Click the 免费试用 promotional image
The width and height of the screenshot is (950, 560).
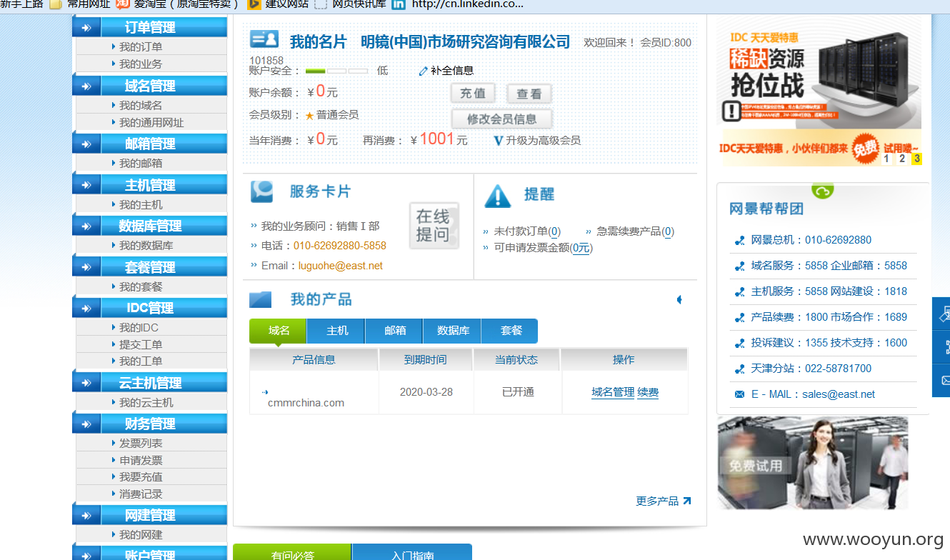pos(813,463)
